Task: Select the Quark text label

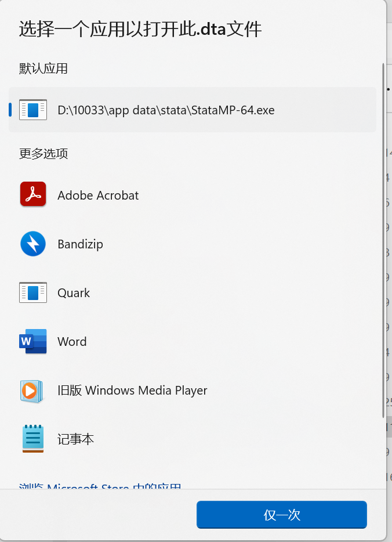Action: pos(74,293)
